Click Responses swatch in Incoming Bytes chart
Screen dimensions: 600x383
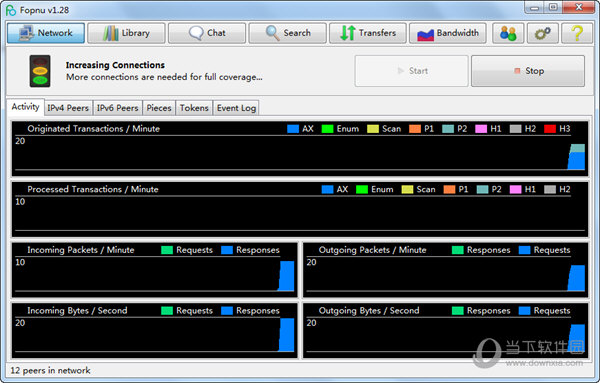point(227,311)
